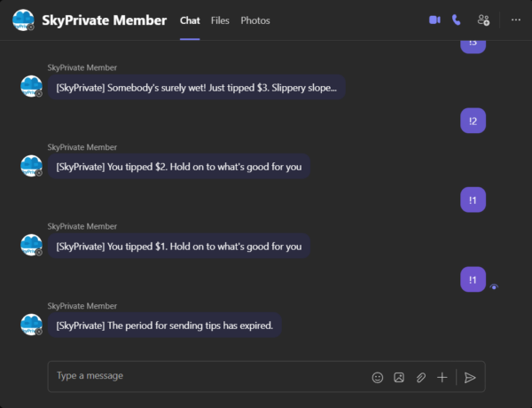
Task: Click the seen-receipt eye icon
Action: point(494,286)
